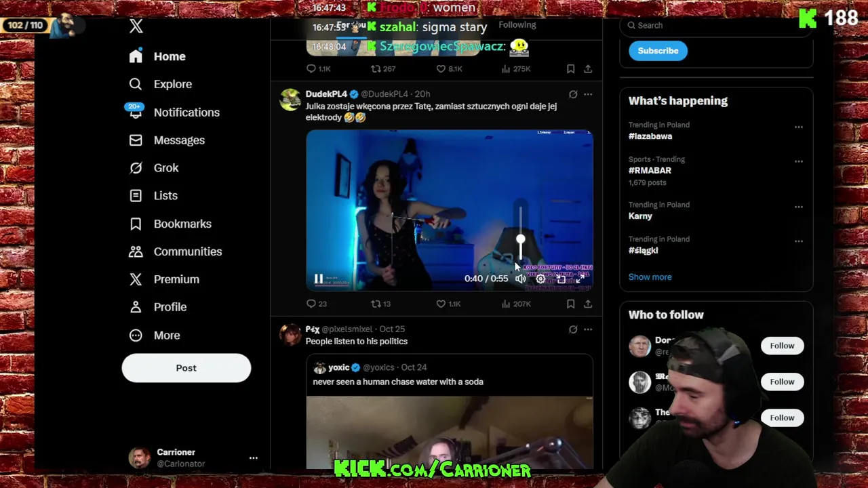868x488 pixels.
Task: Click the Post button
Action: coord(186,368)
